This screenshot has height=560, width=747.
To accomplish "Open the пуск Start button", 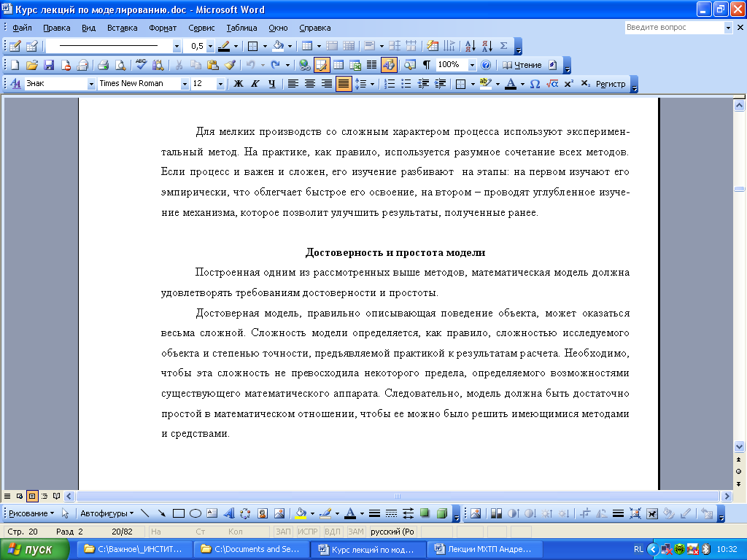I will (x=35, y=549).
